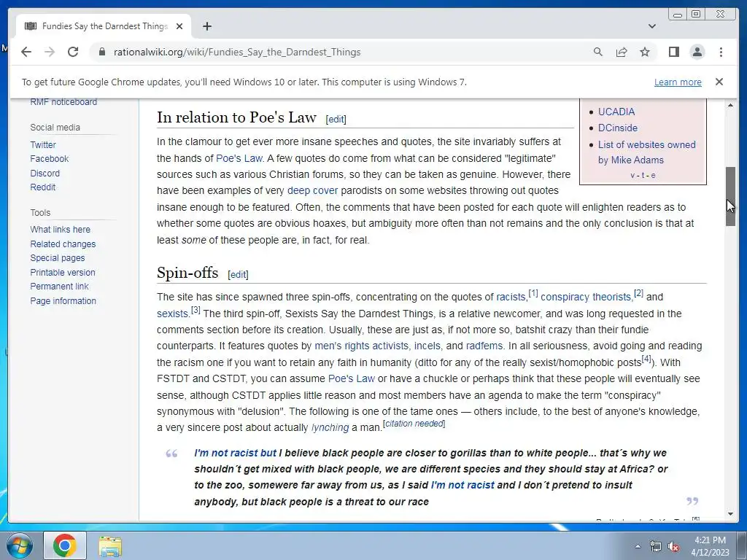Bookmark this page with the star
Viewport: 747px width, 560px height.
(645, 52)
